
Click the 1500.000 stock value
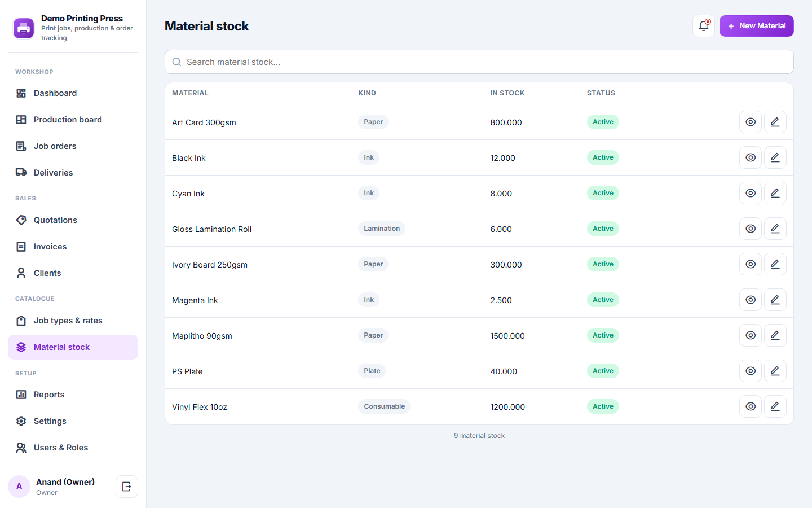[507, 336]
